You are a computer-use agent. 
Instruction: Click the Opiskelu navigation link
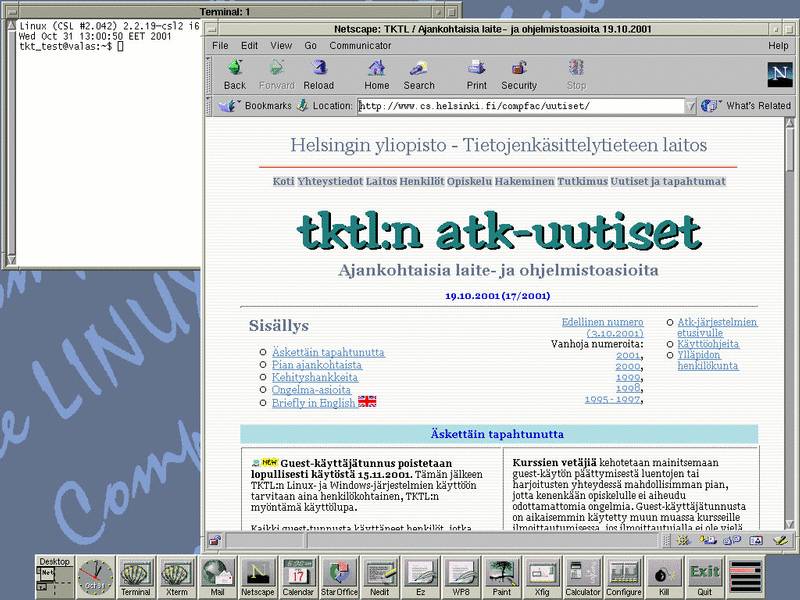[x=469, y=181]
